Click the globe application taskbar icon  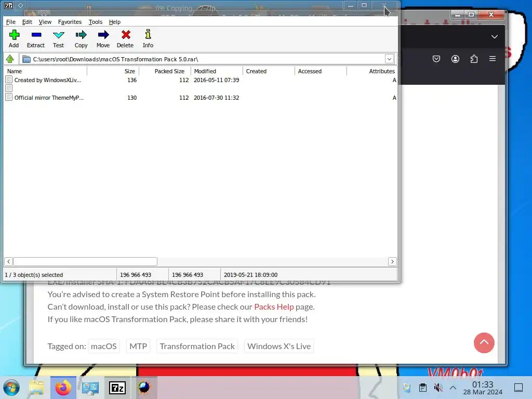[x=144, y=388]
